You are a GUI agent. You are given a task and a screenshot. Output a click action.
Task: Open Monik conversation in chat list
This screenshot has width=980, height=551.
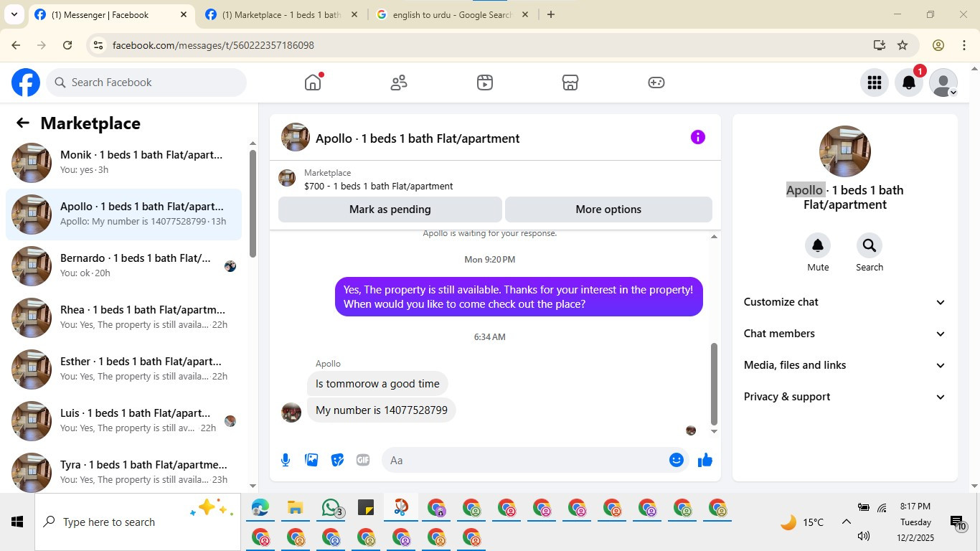(123, 163)
